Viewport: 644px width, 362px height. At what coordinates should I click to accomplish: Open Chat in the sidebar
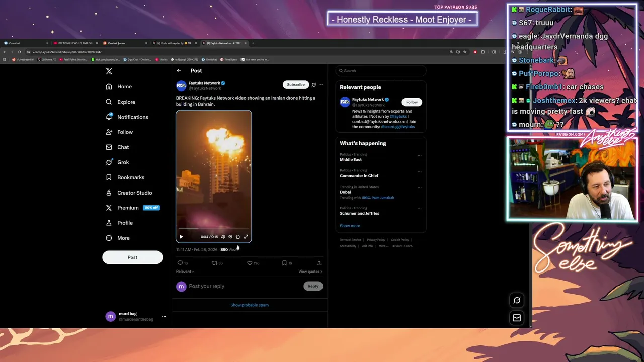point(117,147)
